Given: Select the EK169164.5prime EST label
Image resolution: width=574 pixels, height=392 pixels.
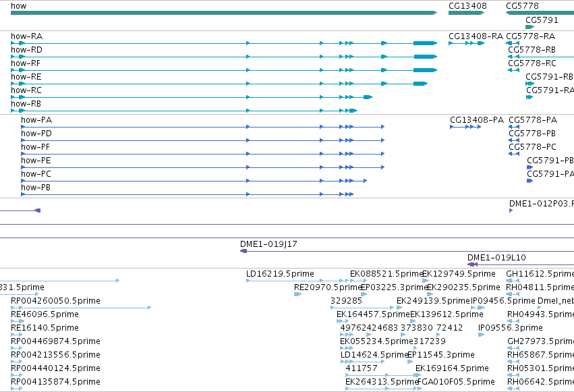Looking at the screenshot, I should 452,368.
